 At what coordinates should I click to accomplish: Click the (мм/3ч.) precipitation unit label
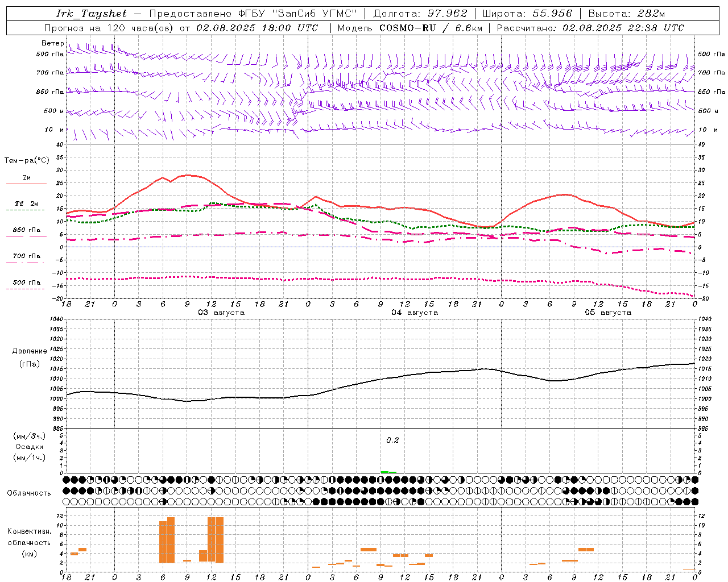pyautogui.click(x=30, y=436)
